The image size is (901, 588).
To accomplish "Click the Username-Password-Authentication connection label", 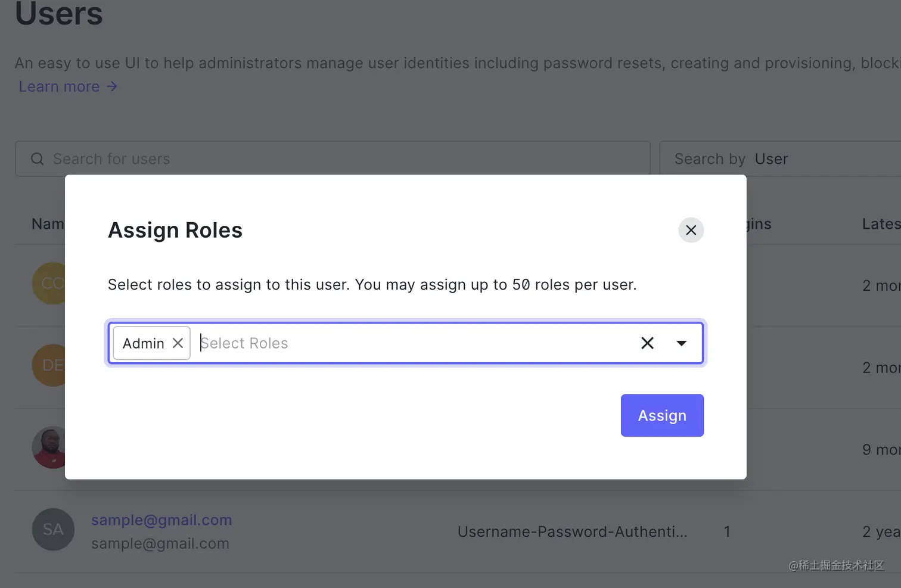I will [573, 531].
